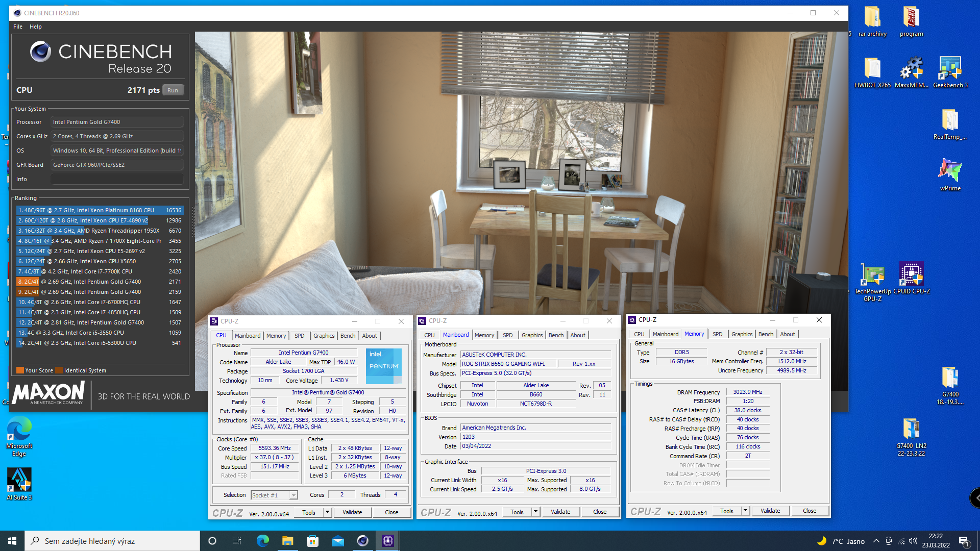Select ranking row AMD Ryzen Threadripper 1950X

[x=100, y=231]
